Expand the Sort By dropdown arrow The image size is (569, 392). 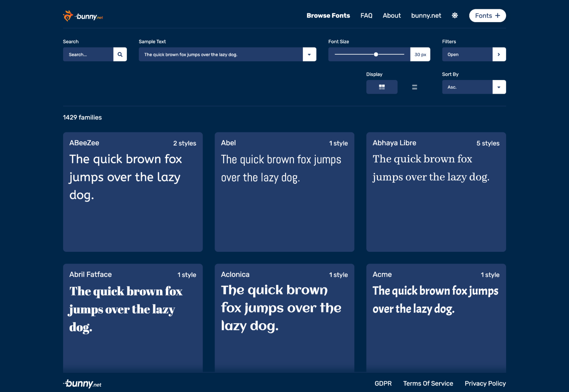(x=499, y=87)
